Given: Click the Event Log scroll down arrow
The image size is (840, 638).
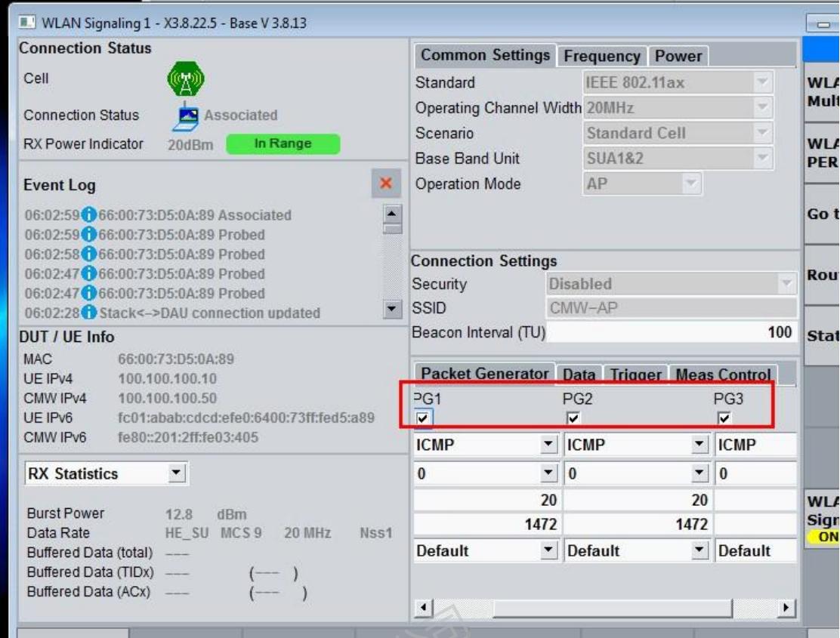Looking at the screenshot, I should (392, 309).
